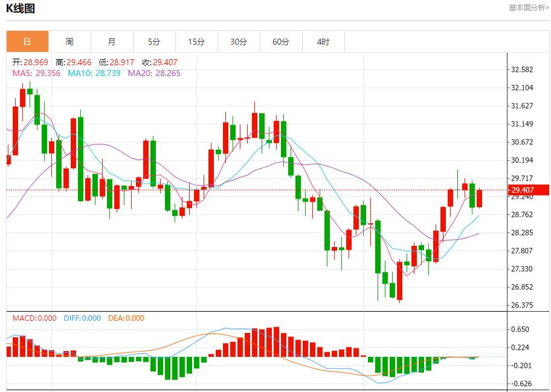Viewport: 551px width, 392px height.
Task: Click the K线图 panel title
Action: click(x=21, y=8)
